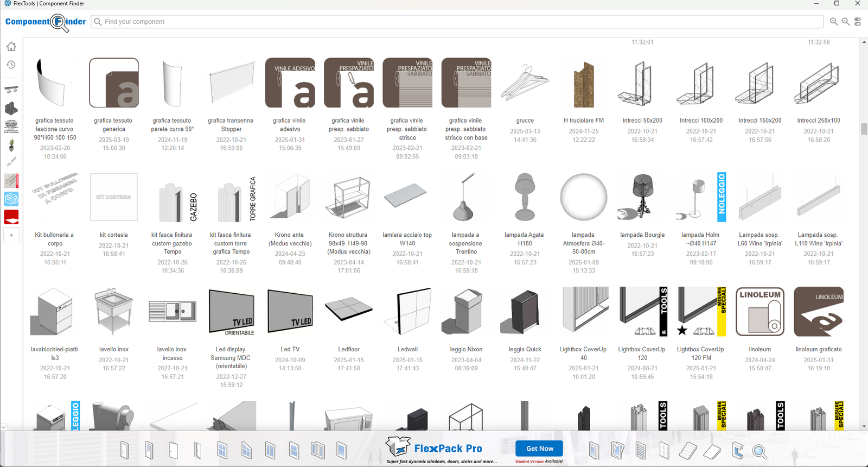Click the Home icon in the sidebar
Viewport: 868px width, 467px height.
tap(11, 47)
